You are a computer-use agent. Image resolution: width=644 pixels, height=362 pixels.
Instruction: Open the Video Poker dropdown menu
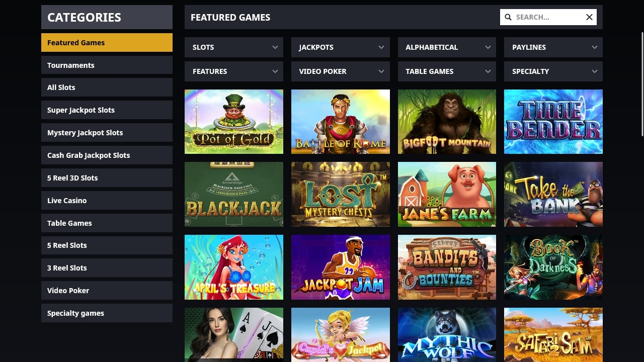pos(341,71)
